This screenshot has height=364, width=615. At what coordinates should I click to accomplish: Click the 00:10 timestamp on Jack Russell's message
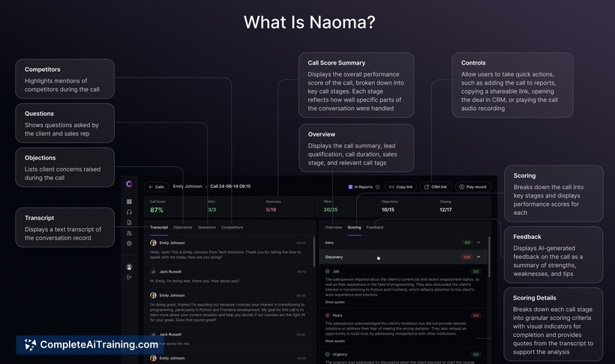coord(301,272)
